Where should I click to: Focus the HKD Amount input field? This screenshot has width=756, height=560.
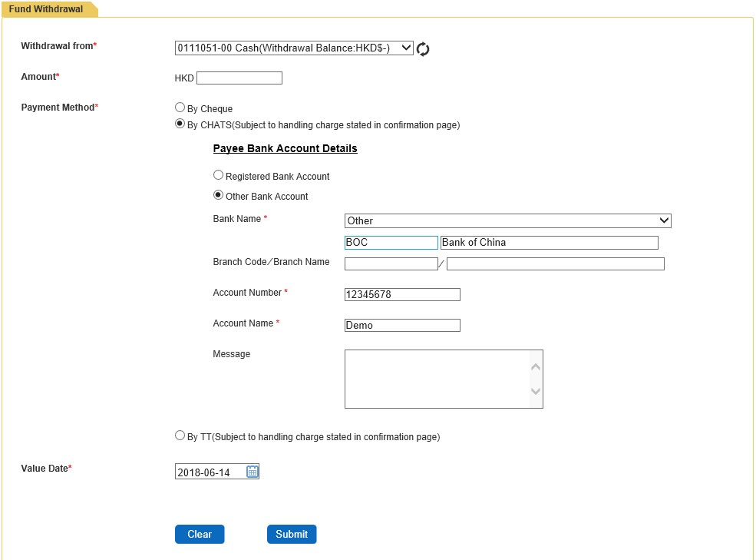point(239,78)
